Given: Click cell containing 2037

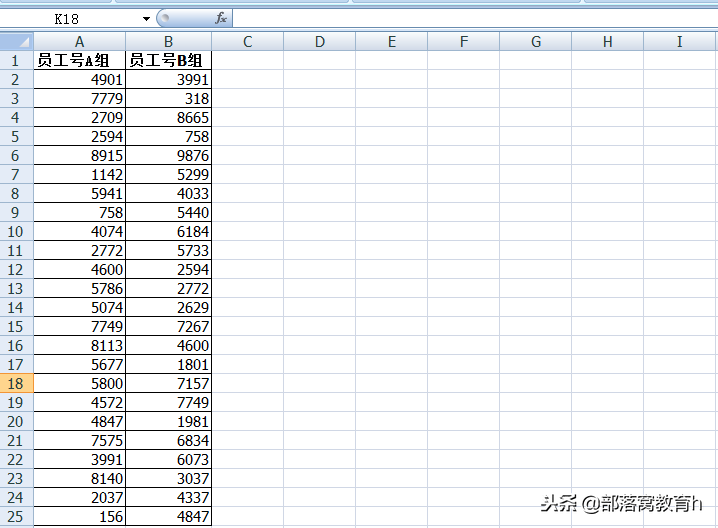Looking at the screenshot, I should click(x=80, y=497).
